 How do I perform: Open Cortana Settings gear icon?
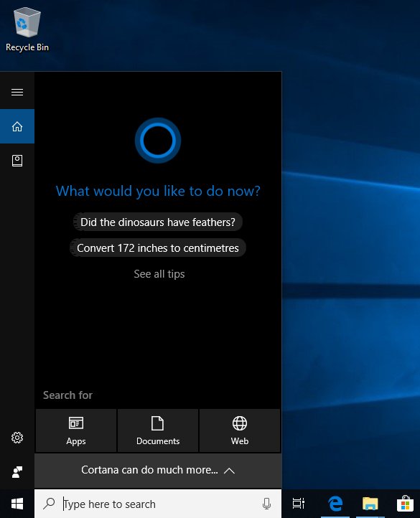click(x=17, y=438)
